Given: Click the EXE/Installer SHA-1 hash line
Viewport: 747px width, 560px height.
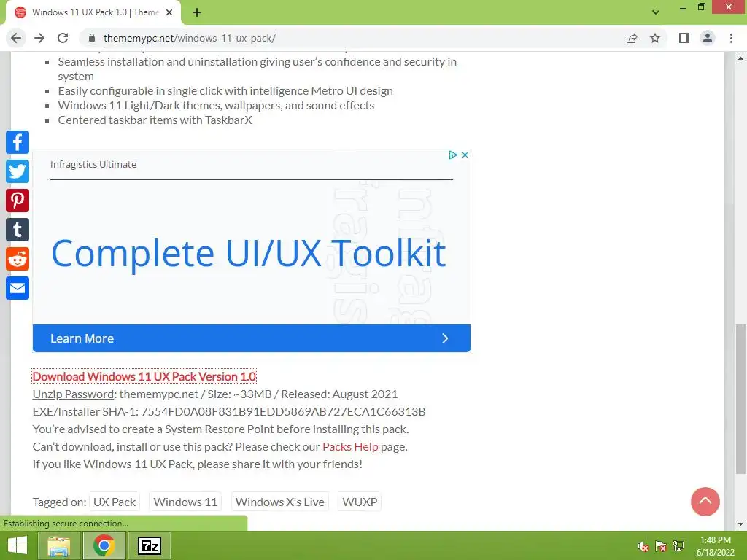Looking at the screenshot, I should (229, 411).
